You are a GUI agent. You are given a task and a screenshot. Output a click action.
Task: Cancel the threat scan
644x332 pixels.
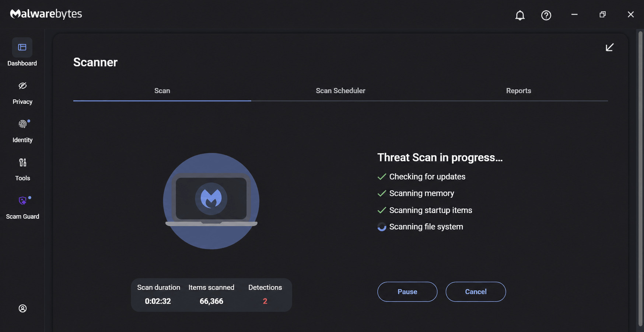[x=476, y=292]
